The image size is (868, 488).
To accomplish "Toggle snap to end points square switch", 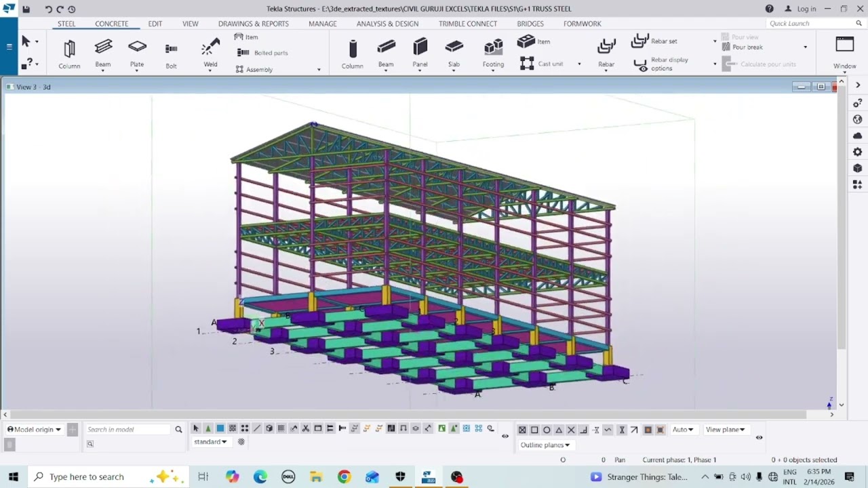I will [534, 430].
